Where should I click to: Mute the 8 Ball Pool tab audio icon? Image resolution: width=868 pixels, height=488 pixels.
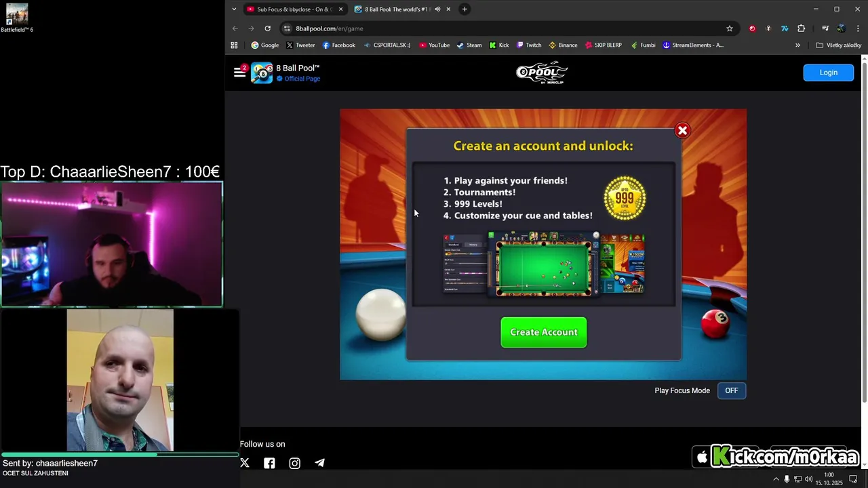(437, 9)
